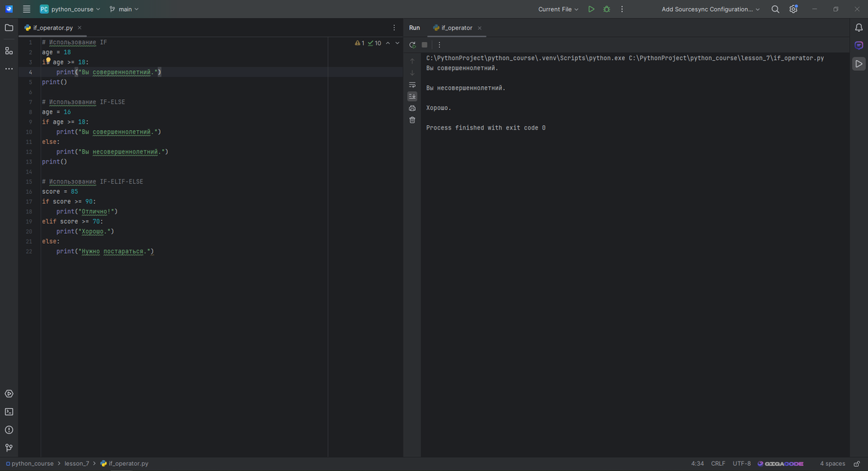Click 'Process finished with exit code 0' output
The width and height of the screenshot is (868, 471).
click(x=486, y=128)
